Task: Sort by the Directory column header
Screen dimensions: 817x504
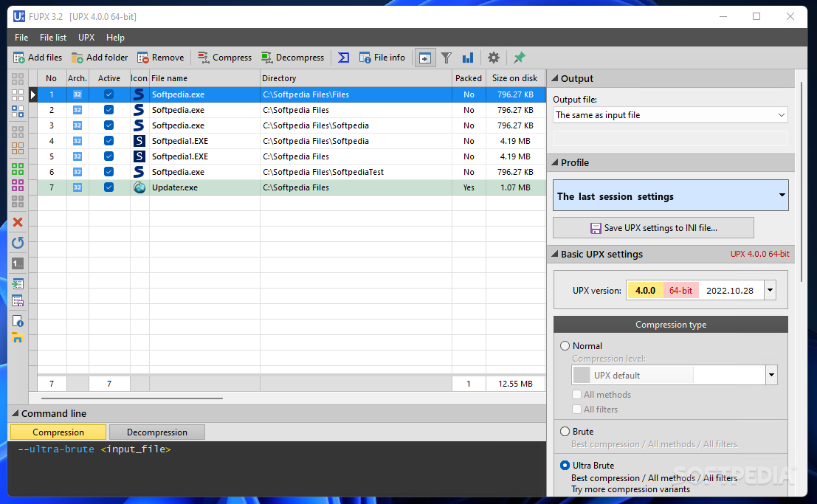Action: [356, 78]
